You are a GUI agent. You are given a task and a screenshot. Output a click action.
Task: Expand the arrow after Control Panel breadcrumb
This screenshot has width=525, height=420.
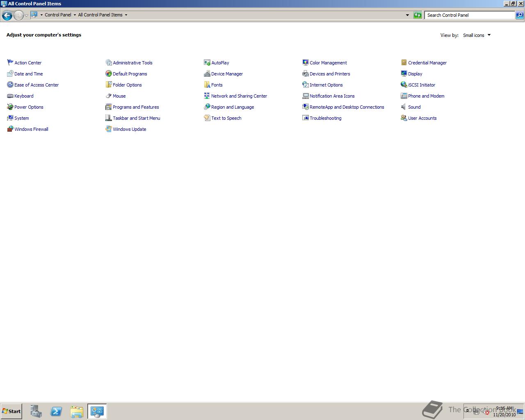click(75, 15)
